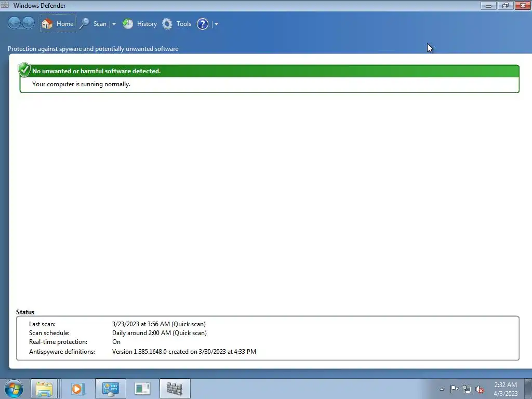Image resolution: width=532 pixels, height=399 pixels.
Task: Restore down the Windows Defender window
Action: (x=506, y=5)
